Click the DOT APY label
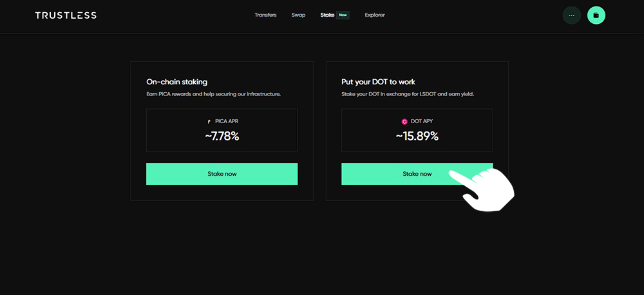Viewport: 644px width, 295px height. 422,122
